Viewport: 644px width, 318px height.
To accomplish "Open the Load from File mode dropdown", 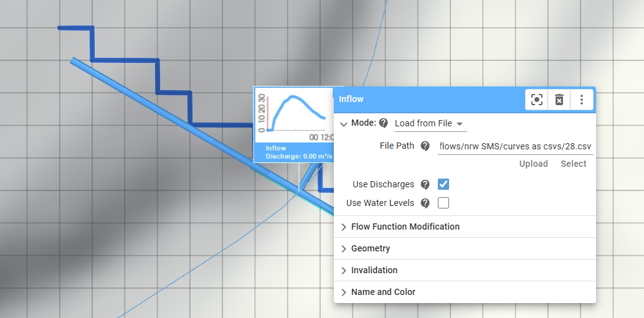I will (430, 124).
